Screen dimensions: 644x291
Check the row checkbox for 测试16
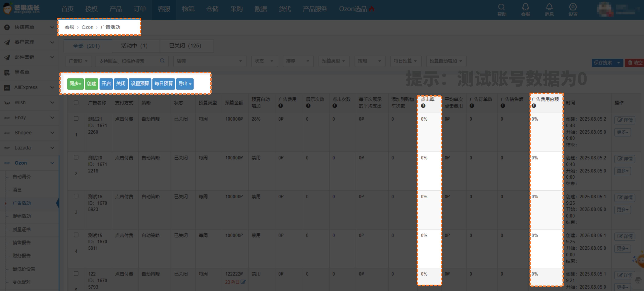pos(76,196)
